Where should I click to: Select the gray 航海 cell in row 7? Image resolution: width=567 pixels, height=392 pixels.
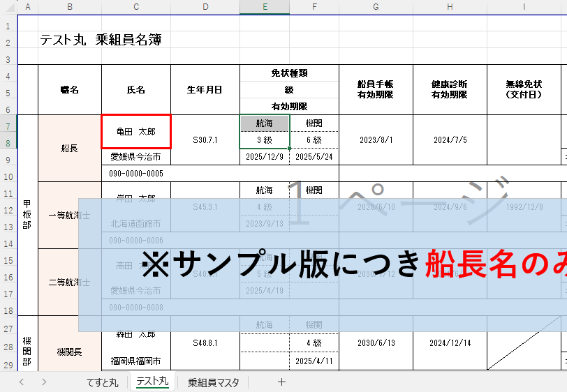click(x=265, y=123)
